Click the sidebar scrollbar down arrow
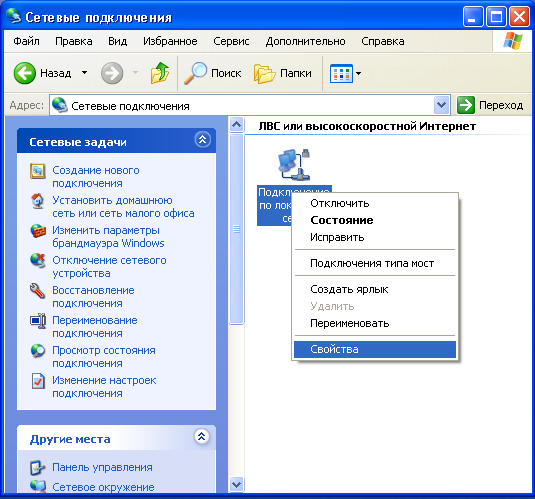The image size is (535, 499). (x=236, y=484)
